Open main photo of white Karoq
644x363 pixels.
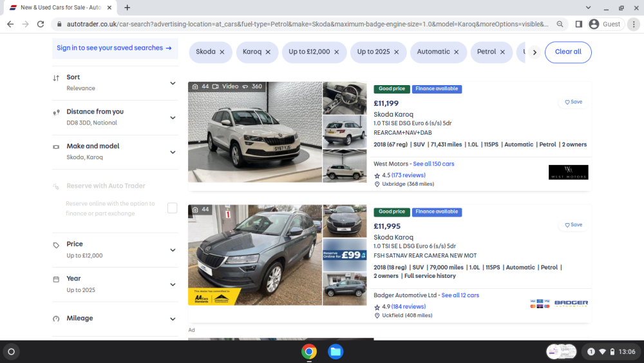point(255,132)
